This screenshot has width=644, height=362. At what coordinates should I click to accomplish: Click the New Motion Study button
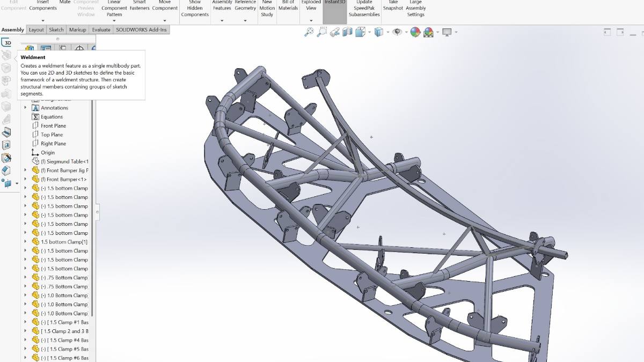point(267,9)
